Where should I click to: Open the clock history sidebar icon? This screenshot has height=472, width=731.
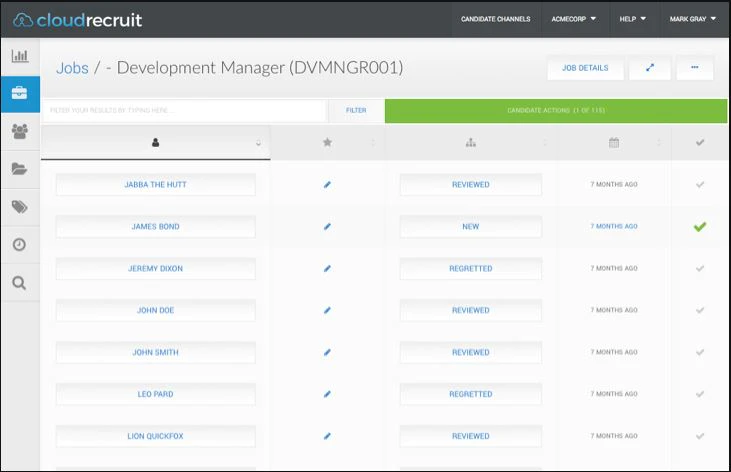coord(19,244)
